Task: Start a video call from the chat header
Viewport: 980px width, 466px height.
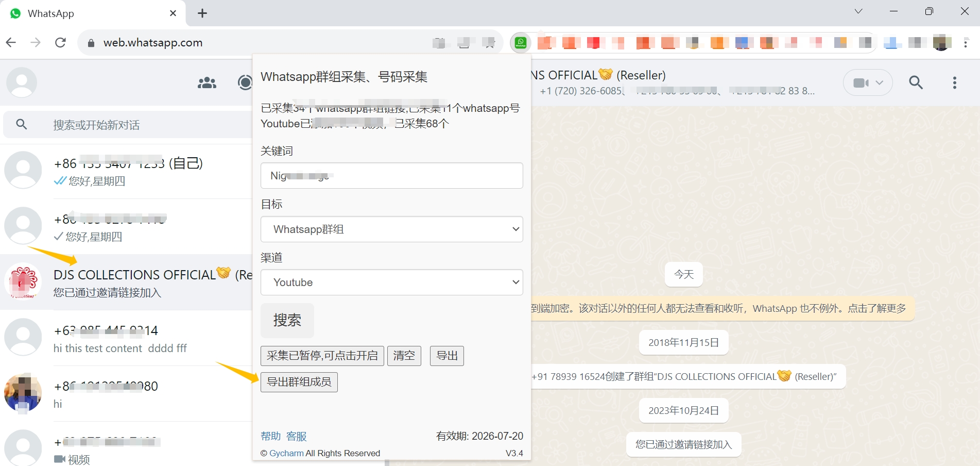Action: [x=861, y=82]
